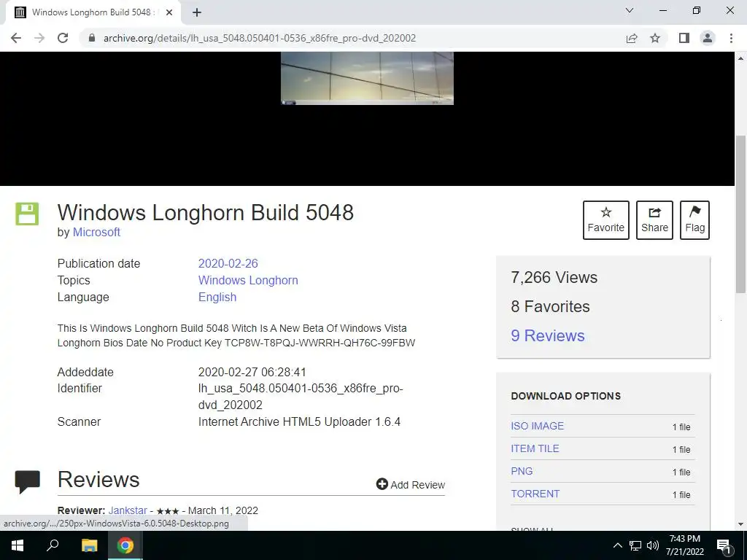Click the product key description text
The image size is (747, 560).
click(236, 335)
